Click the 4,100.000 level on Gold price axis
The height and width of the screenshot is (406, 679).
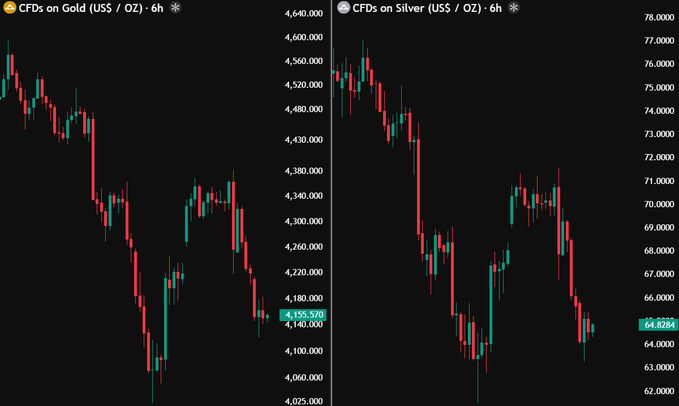(x=304, y=351)
